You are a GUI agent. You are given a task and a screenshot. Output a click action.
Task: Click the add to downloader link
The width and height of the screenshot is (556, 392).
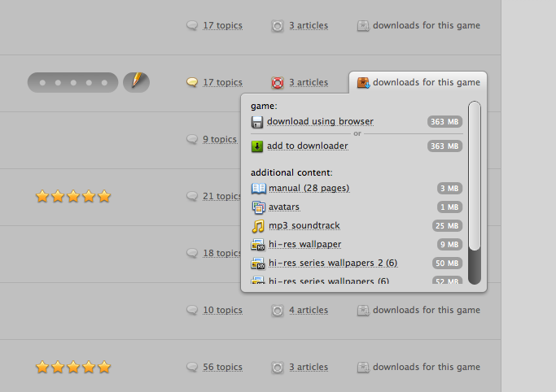tap(308, 146)
